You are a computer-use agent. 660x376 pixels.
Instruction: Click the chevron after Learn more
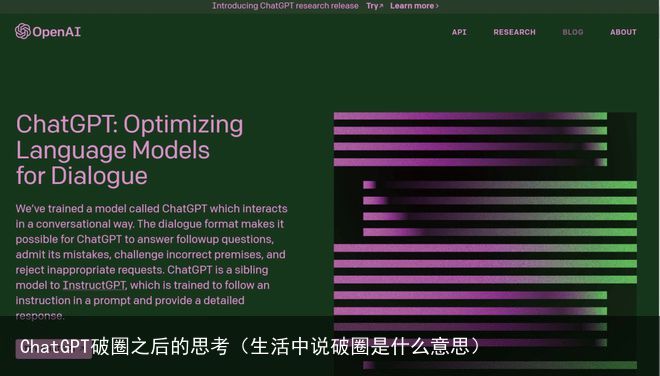pyautogui.click(x=437, y=6)
